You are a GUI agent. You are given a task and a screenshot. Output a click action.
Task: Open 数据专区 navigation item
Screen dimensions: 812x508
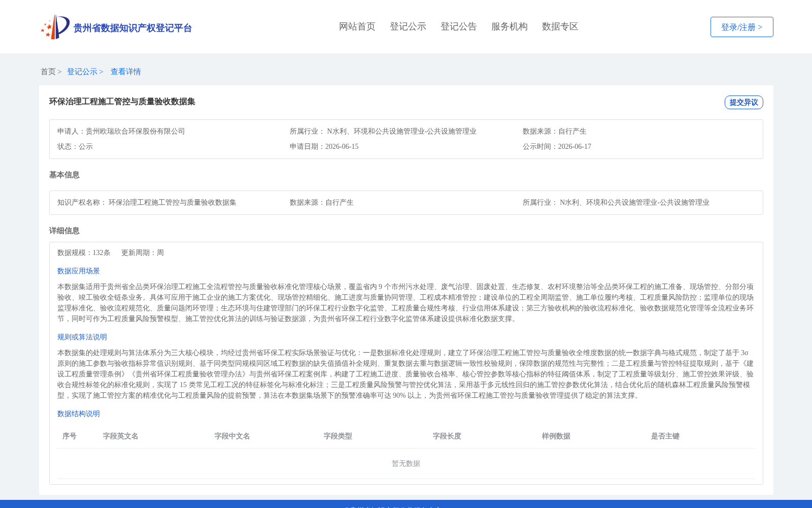tap(560, 26)
